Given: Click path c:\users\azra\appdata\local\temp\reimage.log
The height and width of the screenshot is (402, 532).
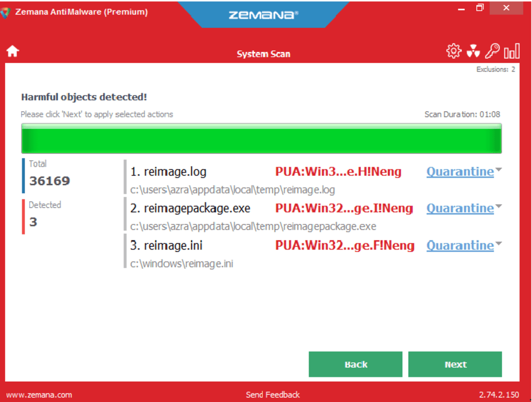Looking at the screenshot, I should pyautogui.click(x=233, y=190).
